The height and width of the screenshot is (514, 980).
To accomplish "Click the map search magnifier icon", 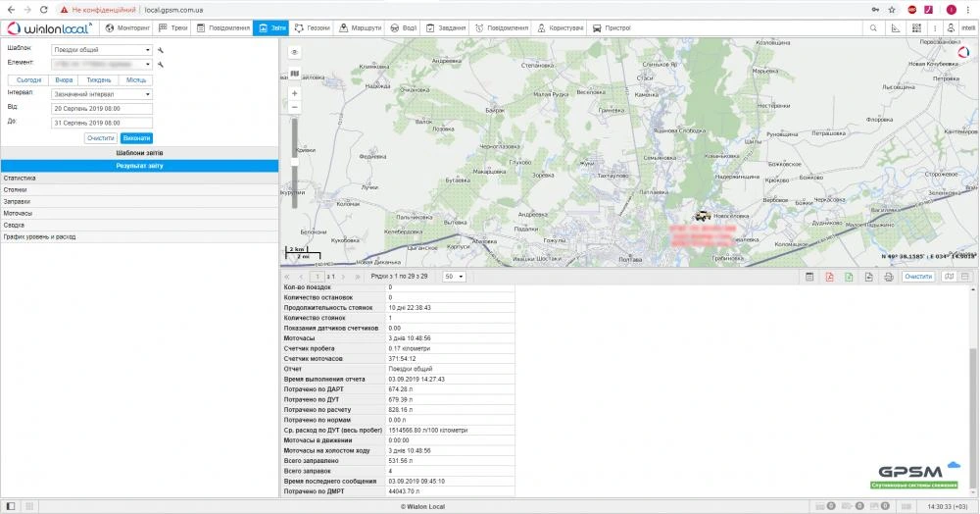I will point(872,28).
